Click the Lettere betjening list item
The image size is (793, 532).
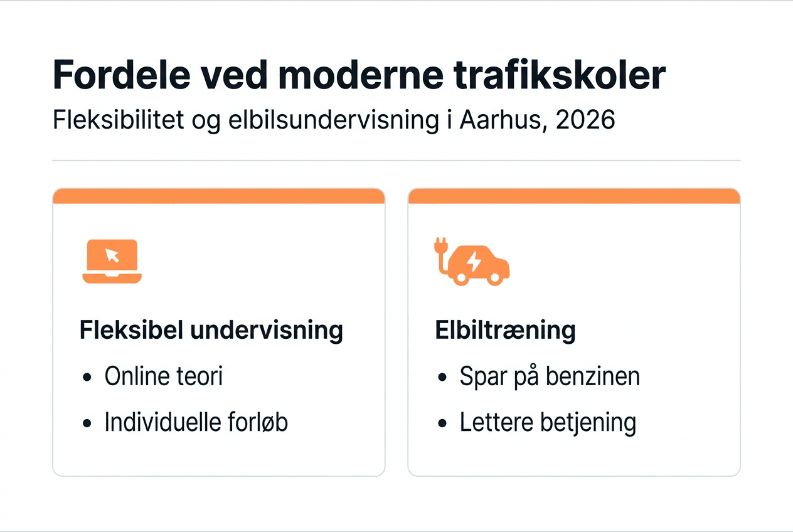tap(548, 423)
